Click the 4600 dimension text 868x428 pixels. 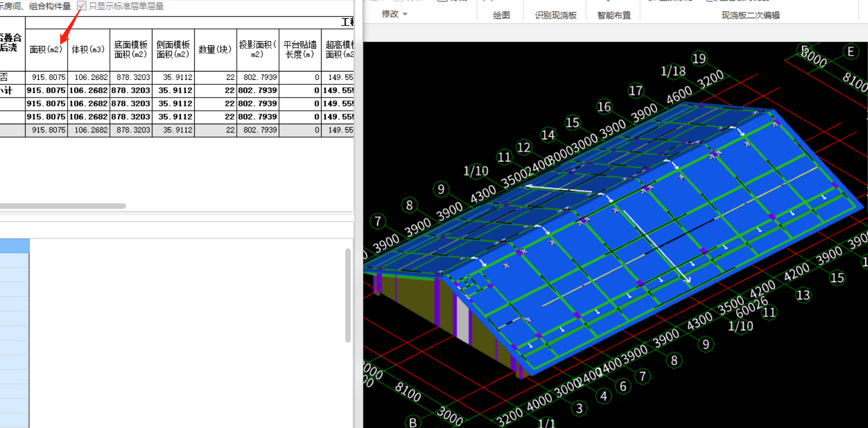pyautogui.click(x=679, y=94)
